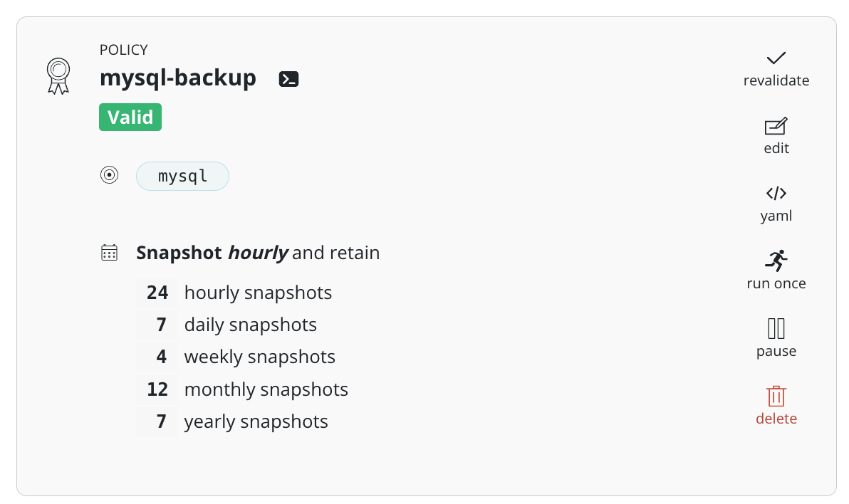Click the 12 monthly snapshots count
Viewport: 849px width, 504px height.
[157, 389]
